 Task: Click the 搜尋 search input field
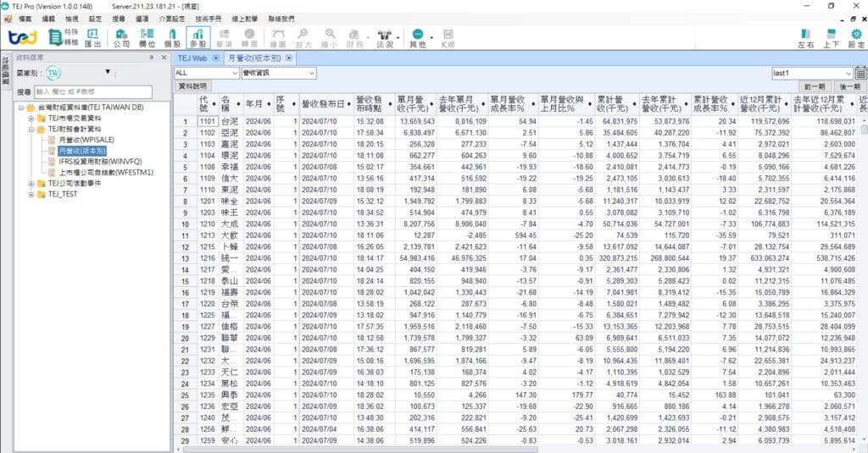[x=93, y=91]
